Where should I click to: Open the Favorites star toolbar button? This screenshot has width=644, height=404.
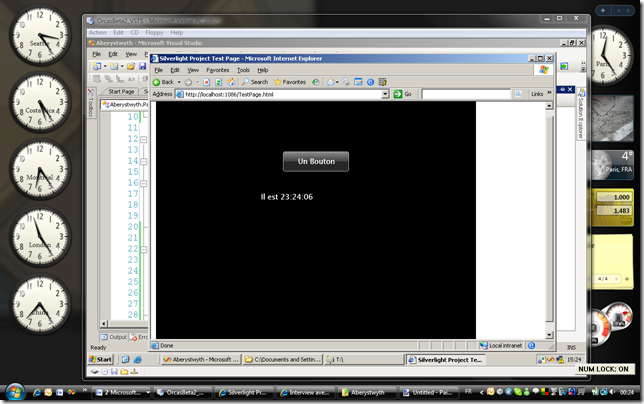pyautogui.click(x=290, y=82)
